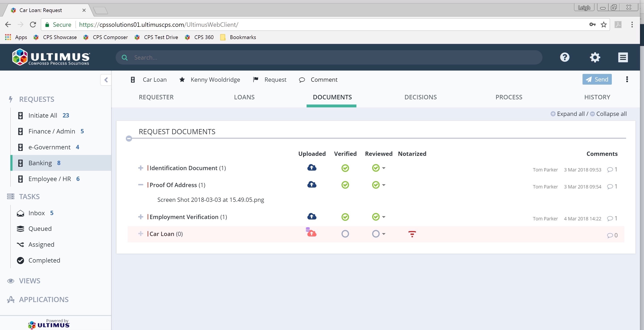Screen dimensions: 644x330
Task: Click the Comment speech-bubble icon near Kenny Wooldridge
Action: pyautogui.click(x=302, y=80)
